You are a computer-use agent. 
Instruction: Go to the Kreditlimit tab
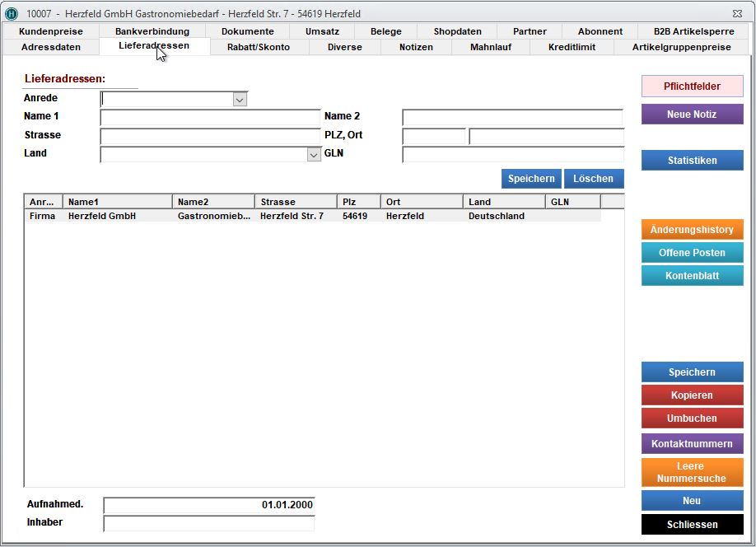click(572, 47)
